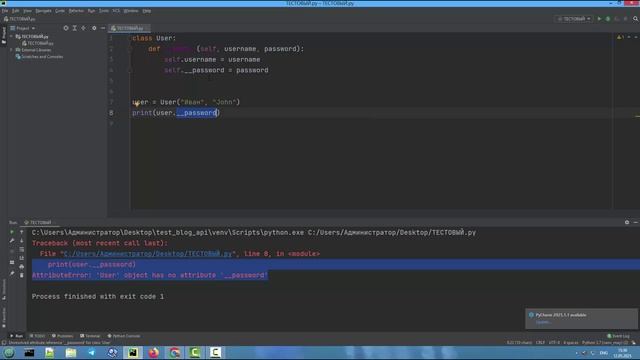The height and width of the screenshot is (360, 640).
Task: Open the run configuration dropdown
Action: 574,19
